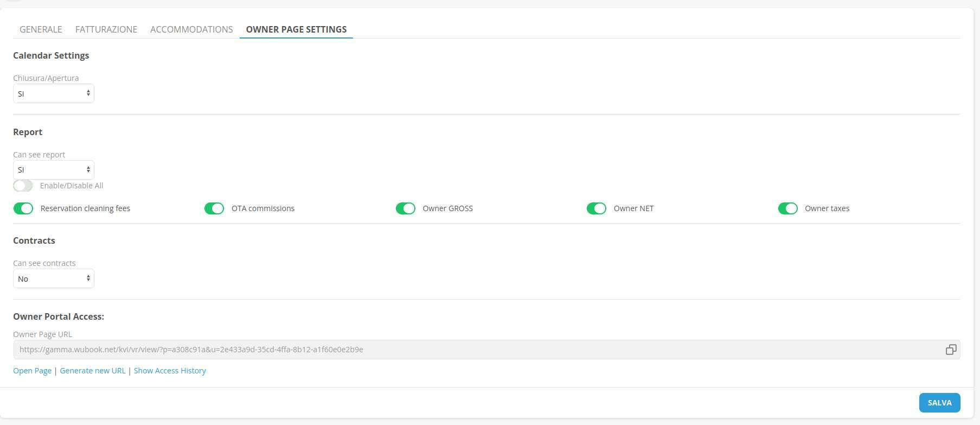The width and height of the screenshot is (980, 425).
Task: Switch to the Generale tab
Action: (41, 29)
